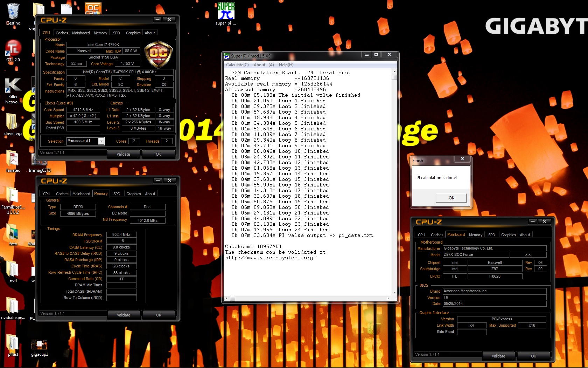Open the driver vga folder
Viewport: 588px width, 368px height.
13,124
